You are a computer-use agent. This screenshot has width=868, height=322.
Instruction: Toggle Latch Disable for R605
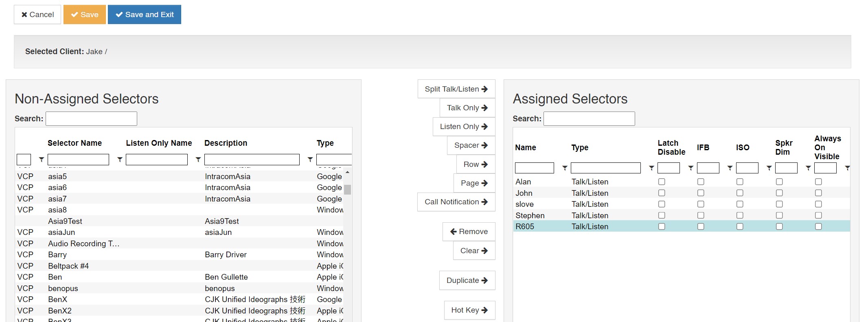coord(662,226)
